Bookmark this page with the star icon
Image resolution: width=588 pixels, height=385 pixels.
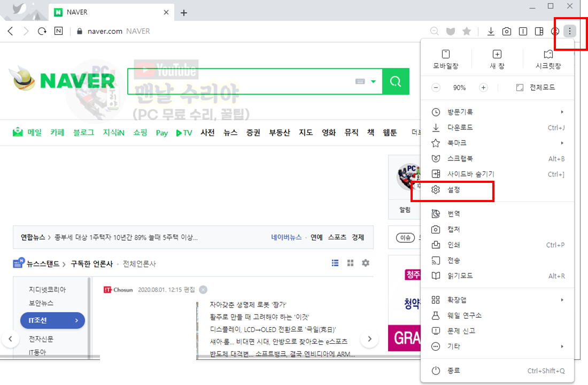[x=467, y=31]
